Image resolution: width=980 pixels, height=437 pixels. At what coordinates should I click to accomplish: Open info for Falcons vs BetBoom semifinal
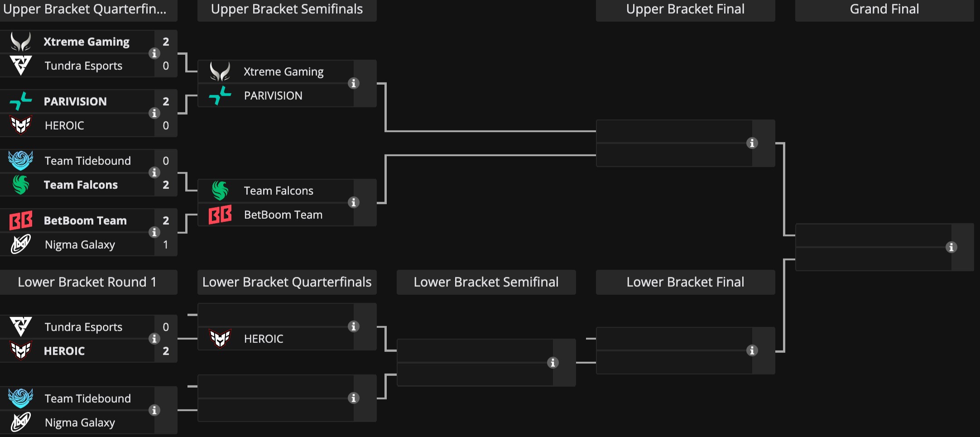pos(354,202)
